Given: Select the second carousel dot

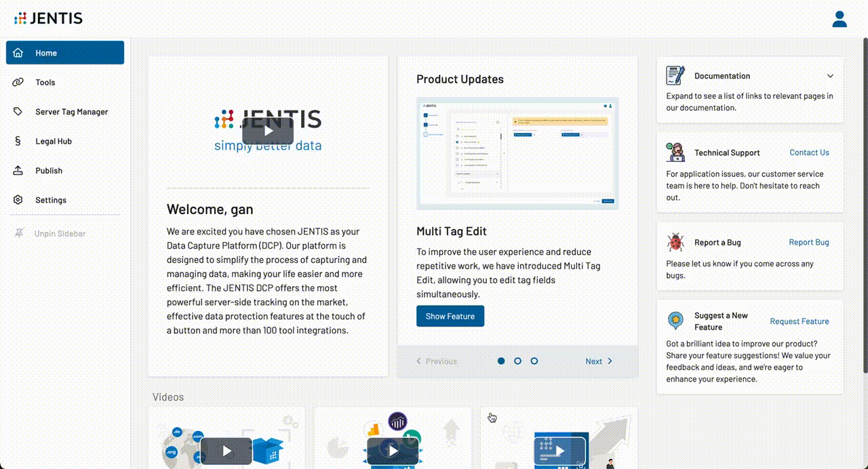Looking at the screenshot, I should click(517, 361).
